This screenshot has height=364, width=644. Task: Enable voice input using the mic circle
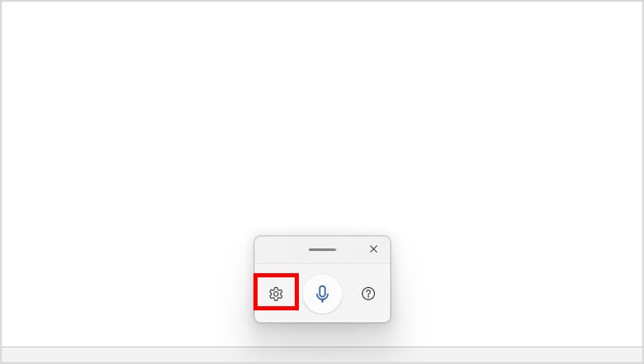[322, 294]
